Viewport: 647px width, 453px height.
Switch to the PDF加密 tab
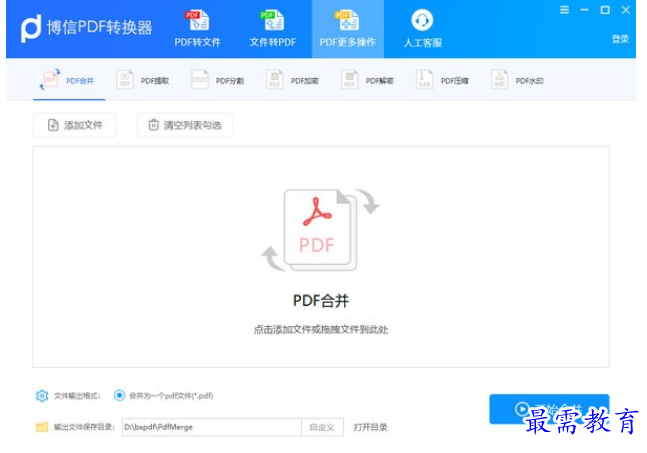293,80
